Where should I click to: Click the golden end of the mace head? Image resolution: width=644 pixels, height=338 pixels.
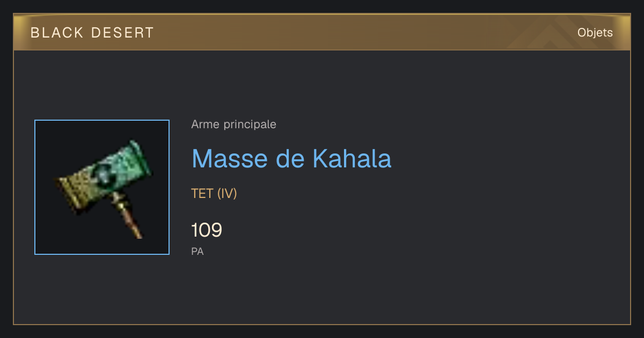76,190
